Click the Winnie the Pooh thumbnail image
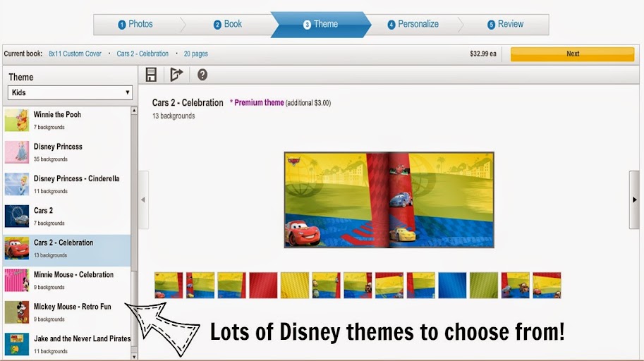 tap(17, 120)
